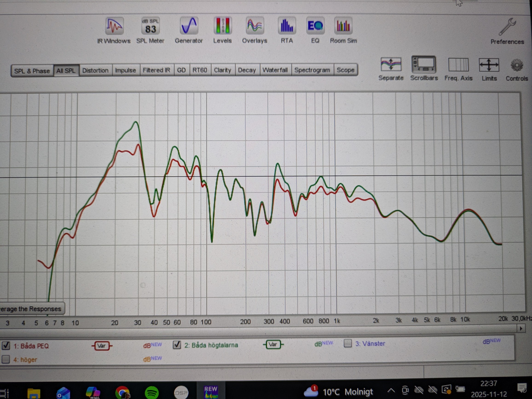This screenshot has width=532, height=399.
Task: Enable the '3: Vänster' trace
Action: point(347,343)
